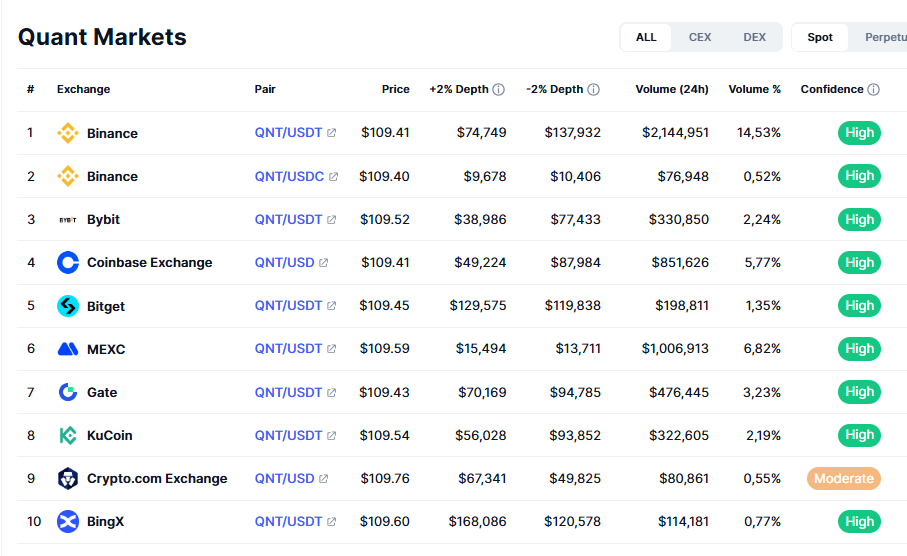
Task: Click the info icon beside Confidence
Action: click(873, 89)
